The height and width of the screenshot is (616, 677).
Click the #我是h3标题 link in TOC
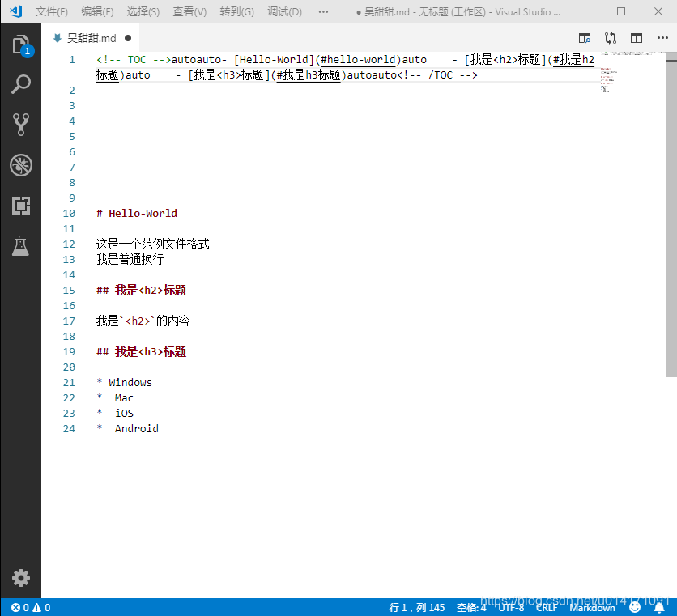(x=309, y=75)
